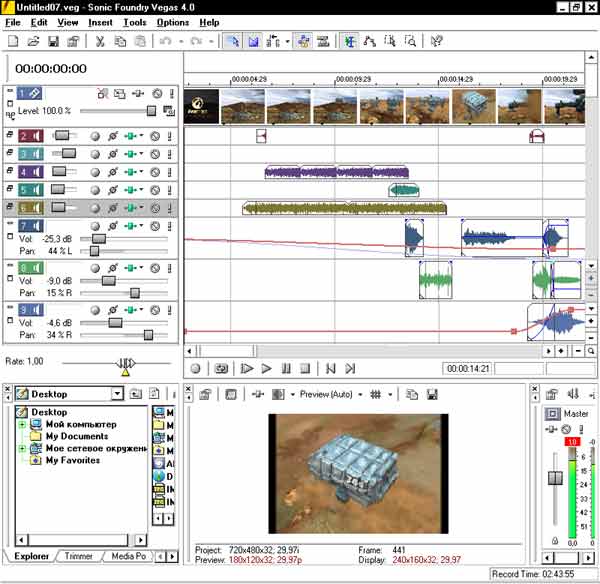Viewport: 600px width, 584px height.
Task: Undo the last action with Undo arrow
Action: (165, 41)
